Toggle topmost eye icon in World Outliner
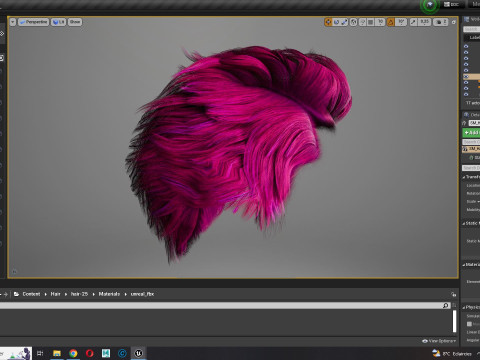The image size is (480, 360). 466,46
